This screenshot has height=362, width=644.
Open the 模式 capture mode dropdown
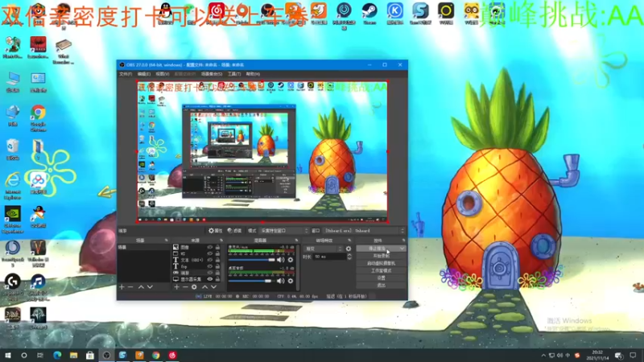[284, 231]
